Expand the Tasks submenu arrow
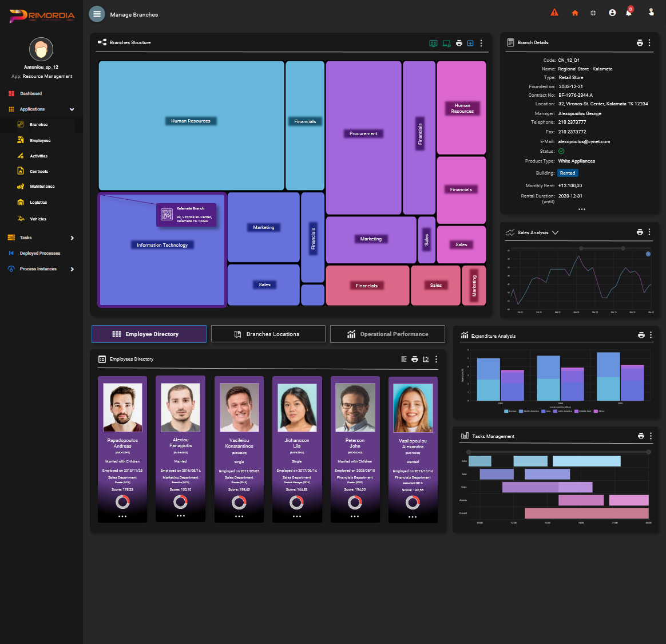 coord(72,238)
